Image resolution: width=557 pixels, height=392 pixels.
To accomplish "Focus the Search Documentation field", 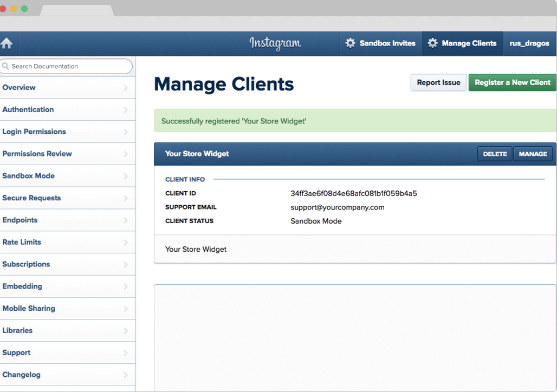I will click(70, 67).
